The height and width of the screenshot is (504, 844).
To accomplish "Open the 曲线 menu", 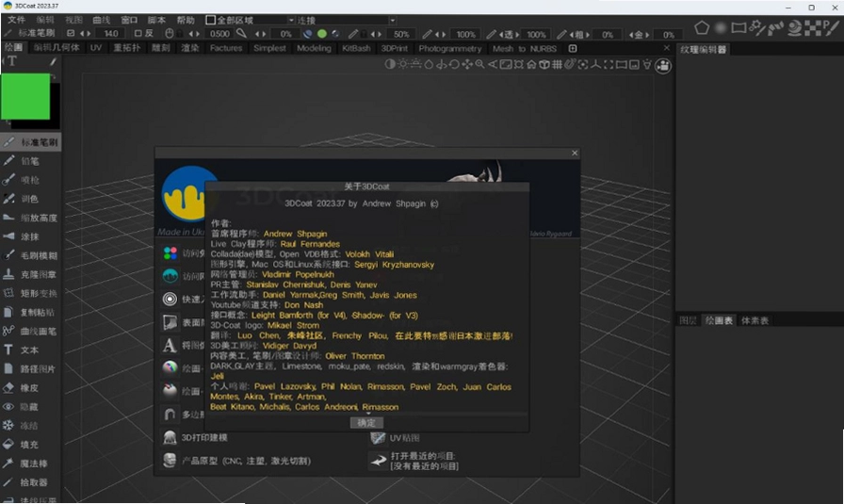I will [x=101, y=20].
